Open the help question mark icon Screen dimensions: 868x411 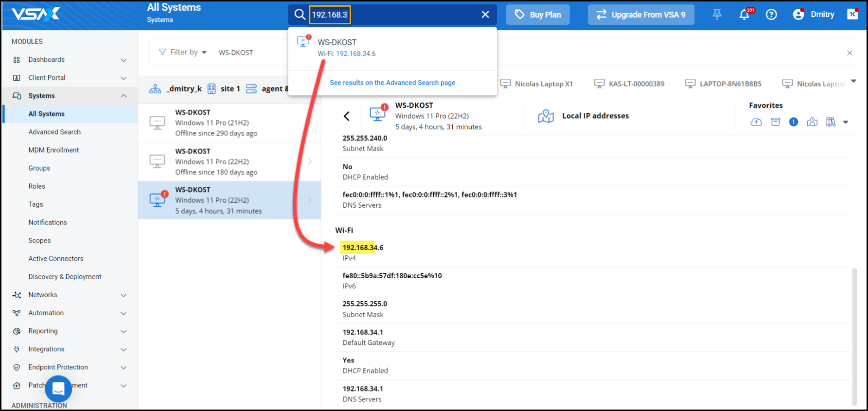[x=771, y=15]
